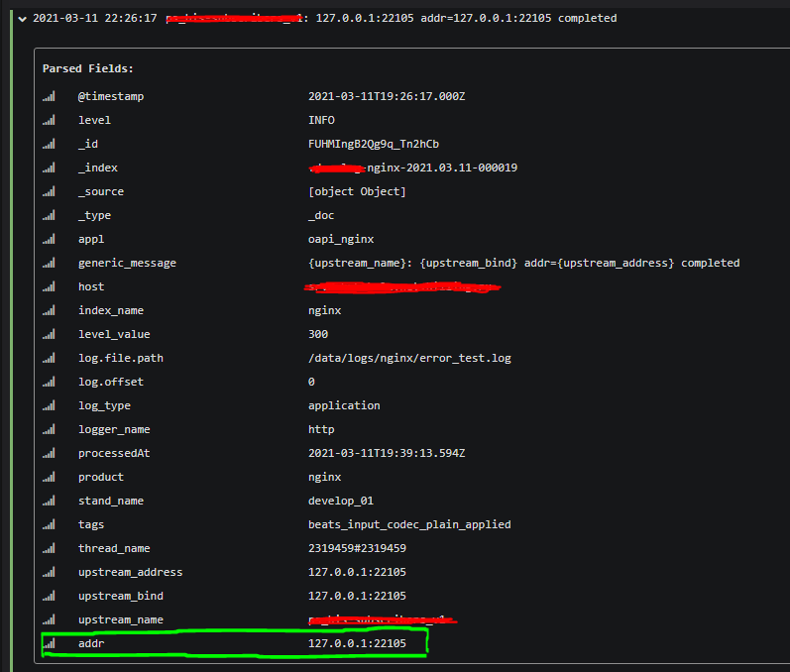
Task: Open stats icon beside stand_name field
Action: pos(49,501)
